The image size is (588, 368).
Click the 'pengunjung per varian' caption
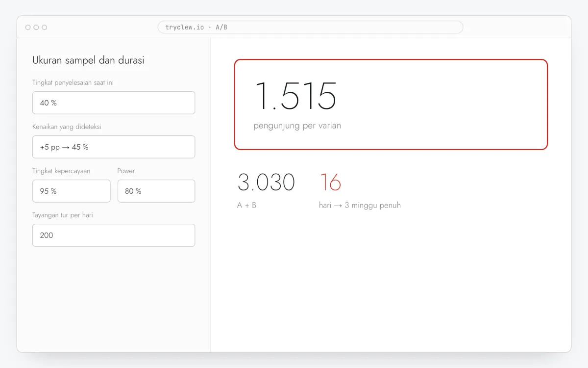point(297,126)
